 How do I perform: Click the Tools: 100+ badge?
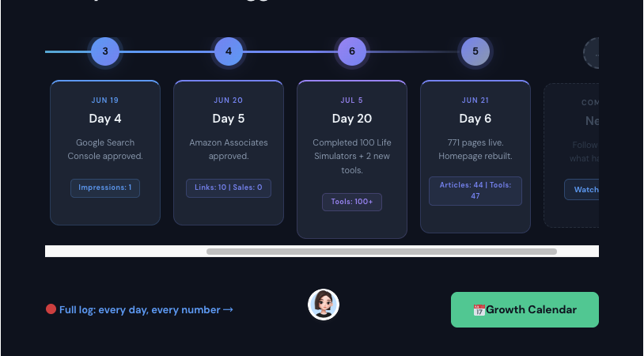coord(352,202)
